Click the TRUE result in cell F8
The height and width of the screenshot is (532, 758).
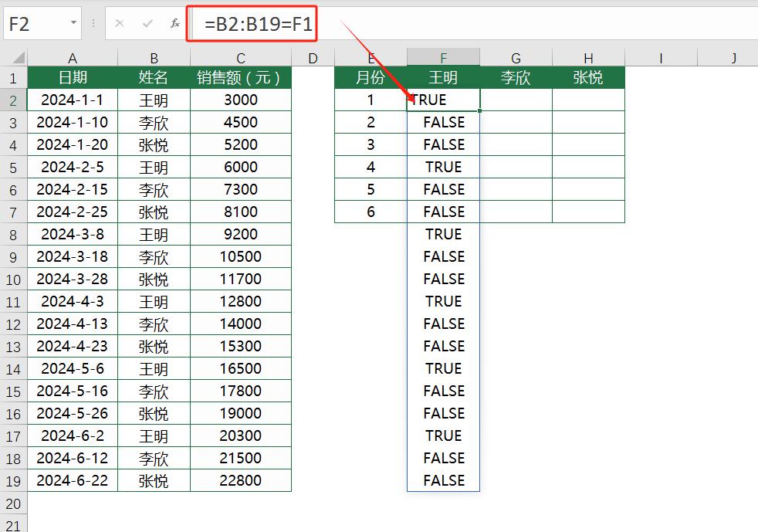[x=443, y=235]
